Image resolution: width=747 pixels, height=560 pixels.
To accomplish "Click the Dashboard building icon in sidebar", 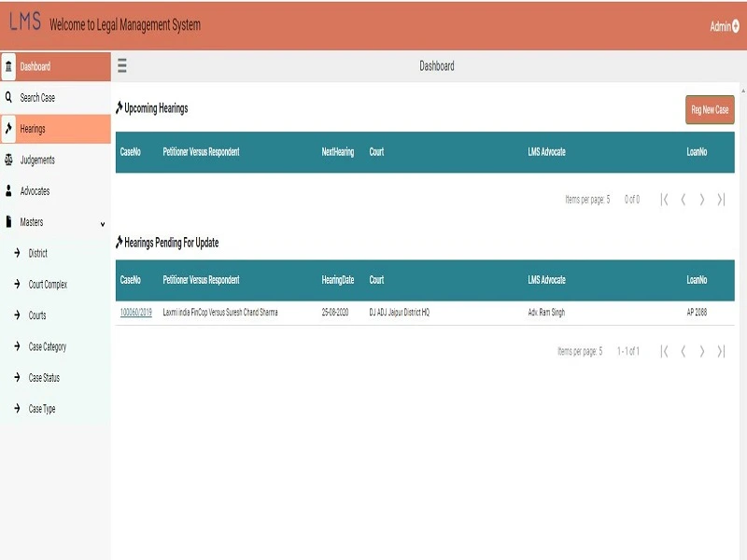I will click(9, 66).
